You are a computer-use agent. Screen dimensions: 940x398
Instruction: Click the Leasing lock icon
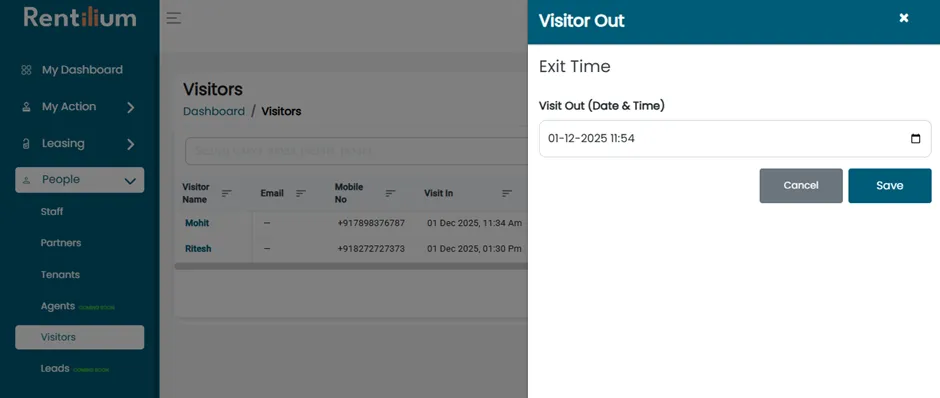[x=26, y=144]
